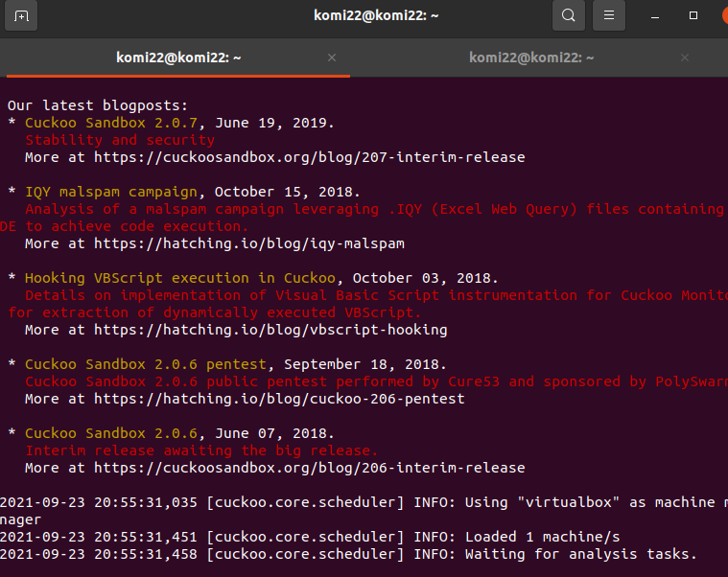Click the 'October 03, 2018.' date text

click(425, 278)
